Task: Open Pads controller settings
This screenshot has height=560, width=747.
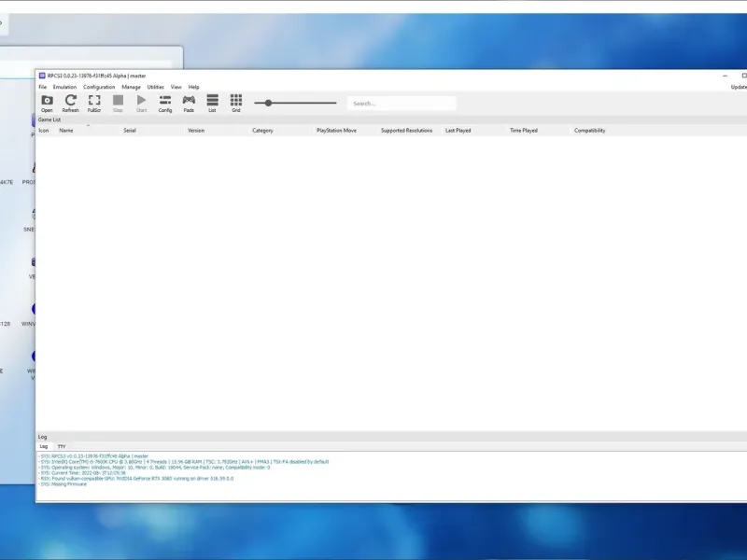Action: click(189, 103)
